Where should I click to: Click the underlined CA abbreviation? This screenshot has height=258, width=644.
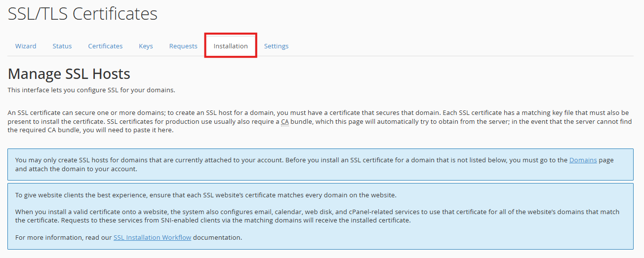click(285, 122)
